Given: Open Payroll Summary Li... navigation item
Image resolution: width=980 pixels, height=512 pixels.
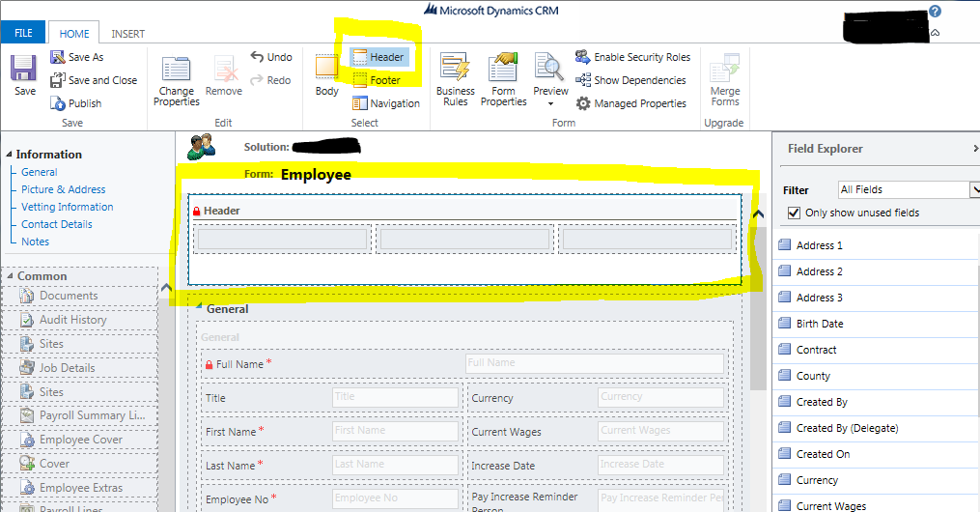Looking at the screenshot, I should pos(80,415).
